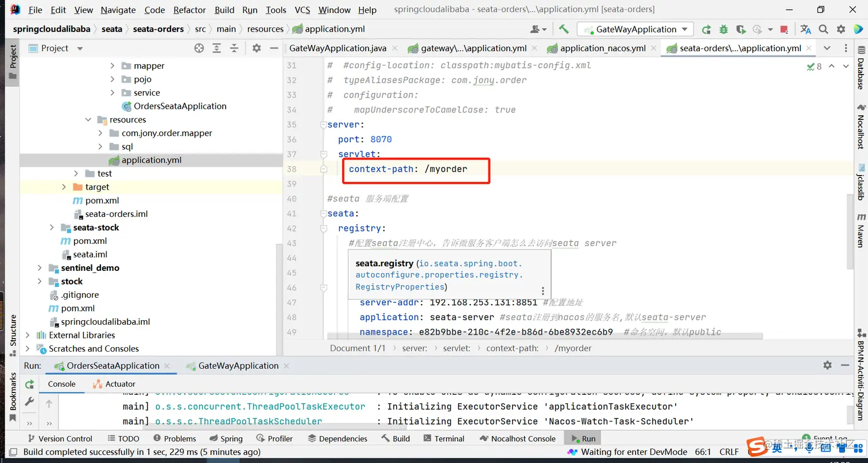Image resolution: width=868 pixels, height=463 pixels.
Task: Open the Terminal tool window
Action: 443,439
